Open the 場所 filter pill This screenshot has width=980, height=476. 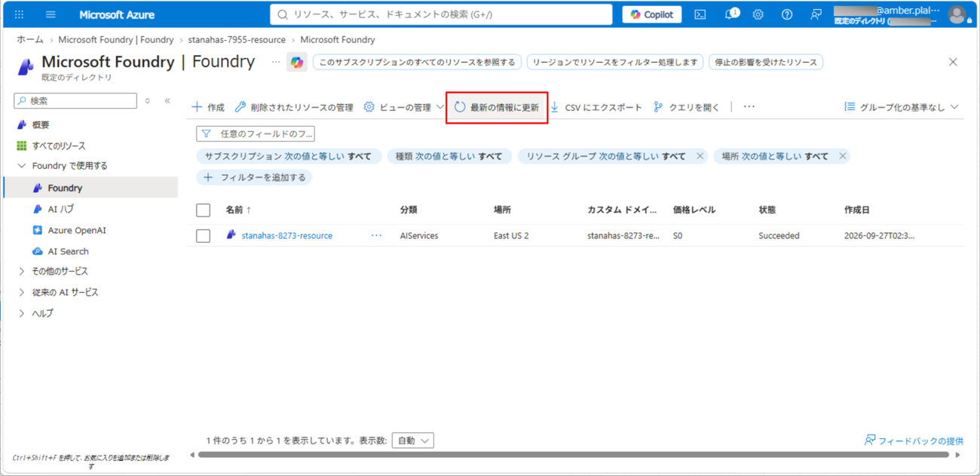tap(774, 156)
